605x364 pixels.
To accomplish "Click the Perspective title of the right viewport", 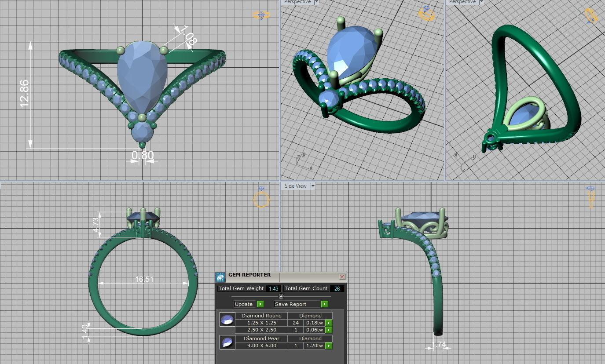I will pyautogui.click(x=462, y=2).
